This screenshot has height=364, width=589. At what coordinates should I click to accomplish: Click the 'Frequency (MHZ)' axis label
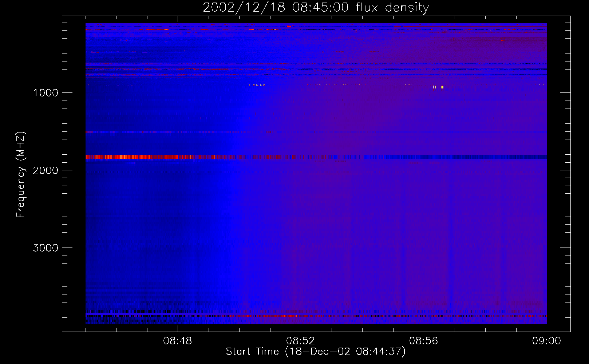click(x=21, y=175)
